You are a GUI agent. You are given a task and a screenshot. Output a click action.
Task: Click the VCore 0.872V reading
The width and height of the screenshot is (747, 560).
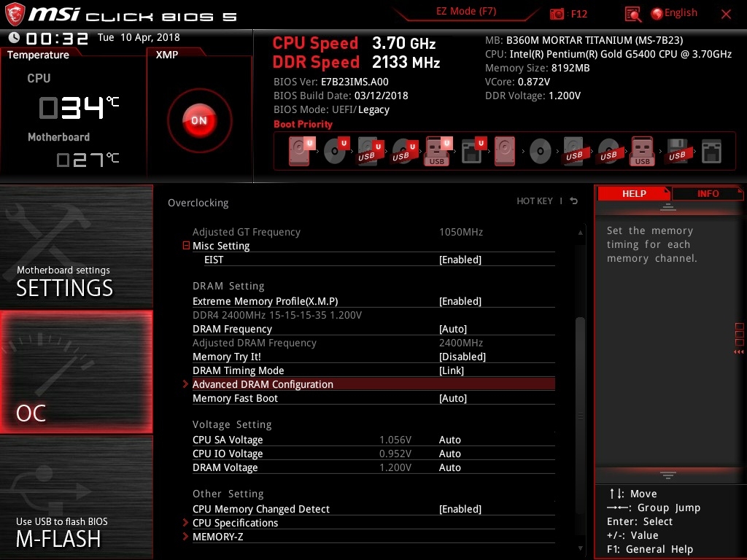click(517, 82)
